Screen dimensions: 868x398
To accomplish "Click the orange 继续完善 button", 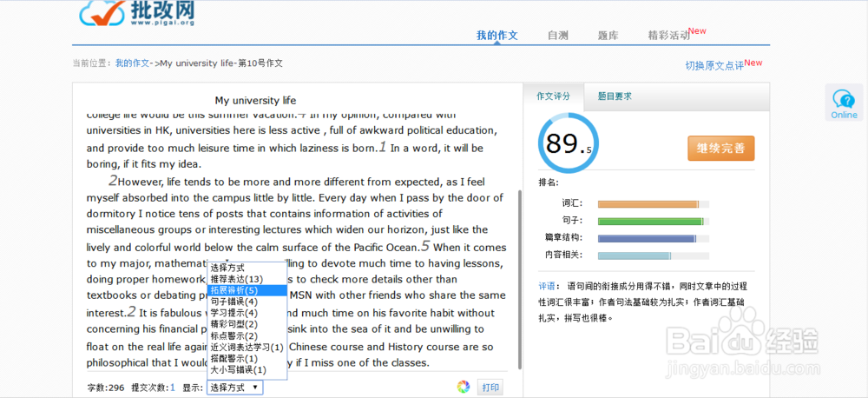I will [x=720, y=149].
